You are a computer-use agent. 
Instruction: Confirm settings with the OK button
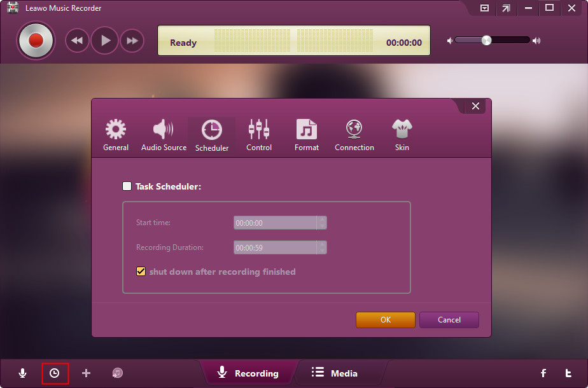point(386,320)
